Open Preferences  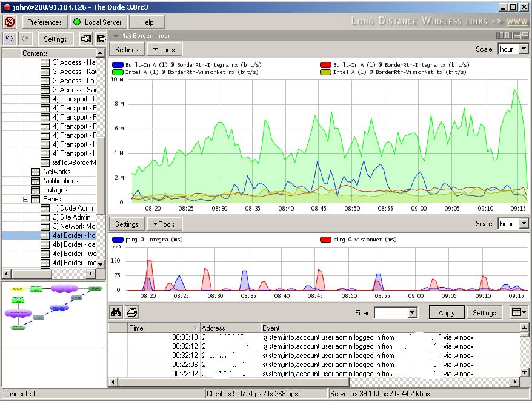pyautogui.click(x=45, y=22)
